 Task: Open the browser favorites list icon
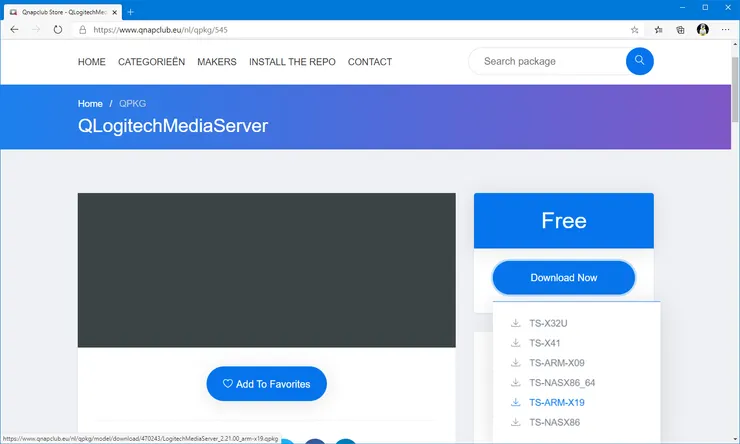[x=658, y=30]
